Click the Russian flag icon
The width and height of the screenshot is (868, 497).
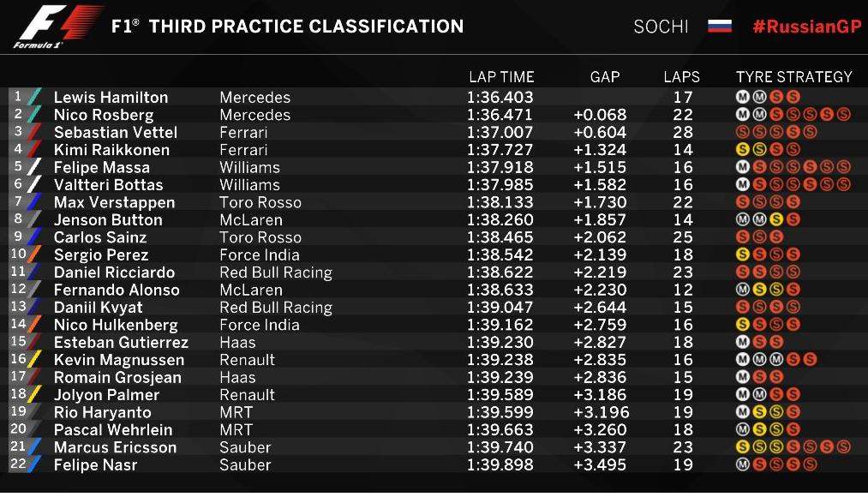point(720,26)
